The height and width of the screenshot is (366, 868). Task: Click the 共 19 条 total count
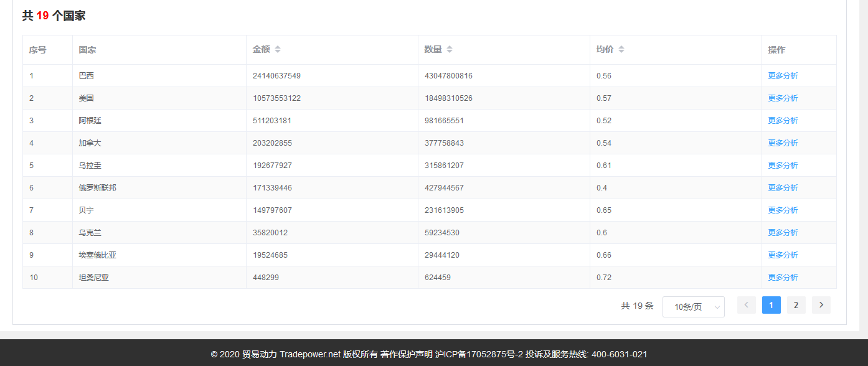coord(637,306)
